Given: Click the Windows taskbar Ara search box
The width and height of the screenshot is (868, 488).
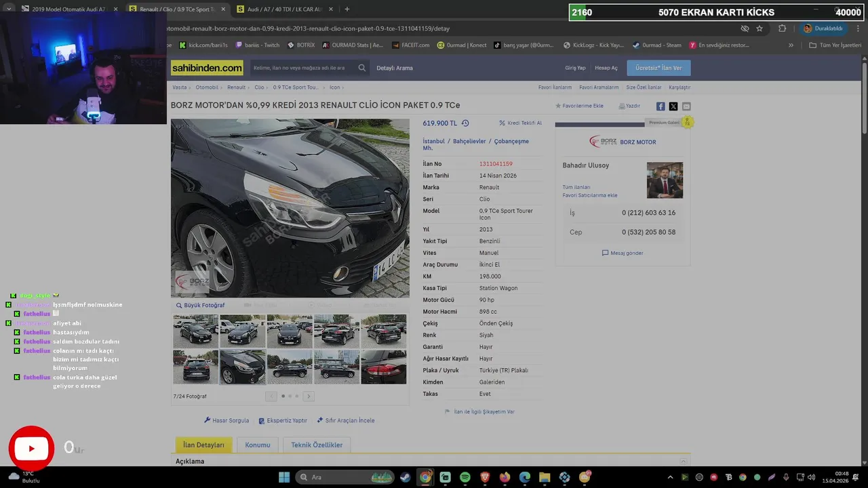Looking at the screenshot, I should [x=346, y=477].
